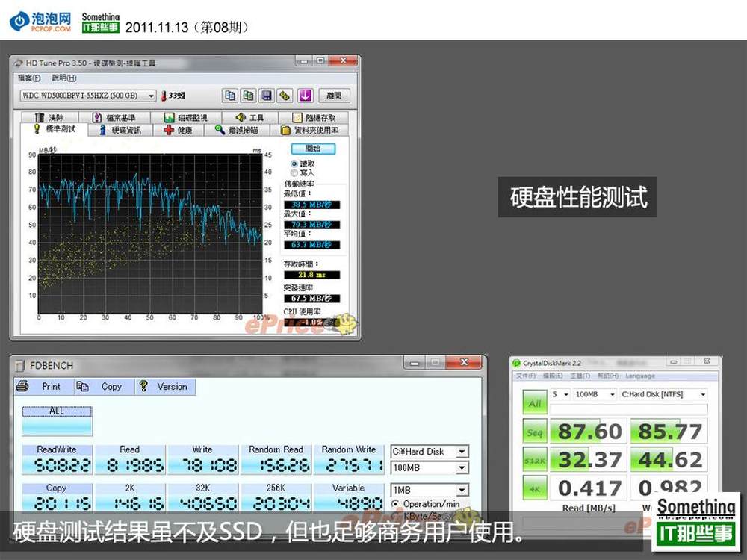
Task: Click the printer Print icon in FDBENCH
Action: point(22,386)
